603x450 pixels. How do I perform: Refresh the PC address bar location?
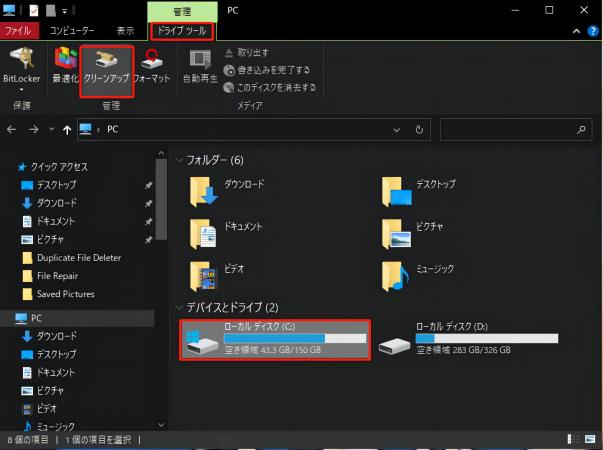point(419,130)
